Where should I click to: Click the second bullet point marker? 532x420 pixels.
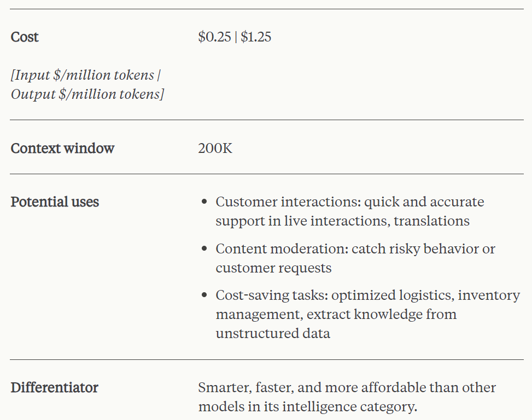tap(204, 249)
